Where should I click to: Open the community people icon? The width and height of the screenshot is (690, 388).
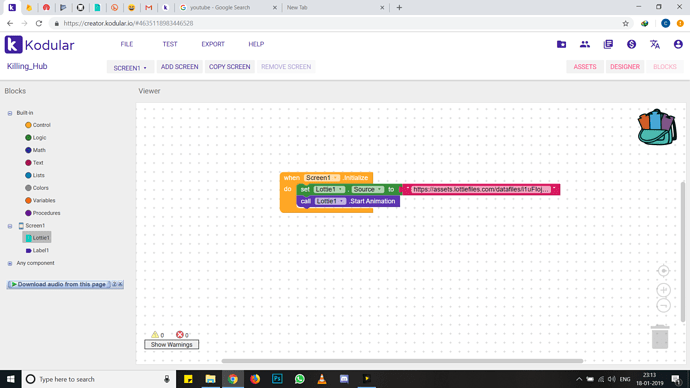tap(584, 44)
